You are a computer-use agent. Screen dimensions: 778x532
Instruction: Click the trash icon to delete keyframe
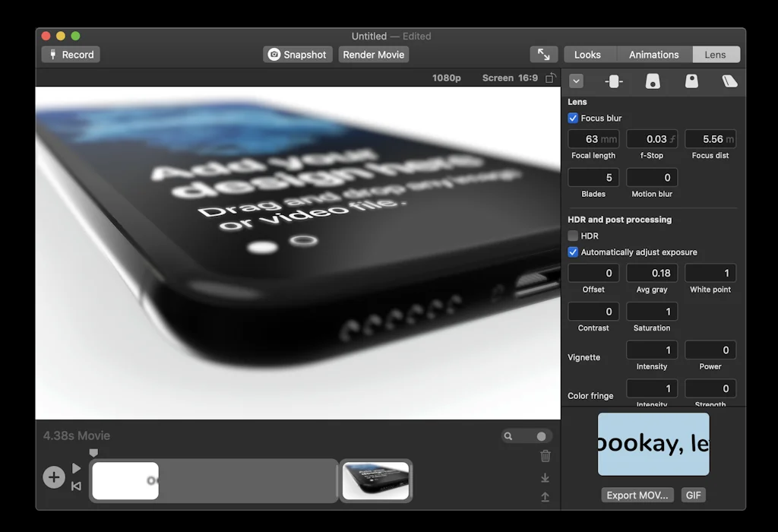click(x=545, y=456)
